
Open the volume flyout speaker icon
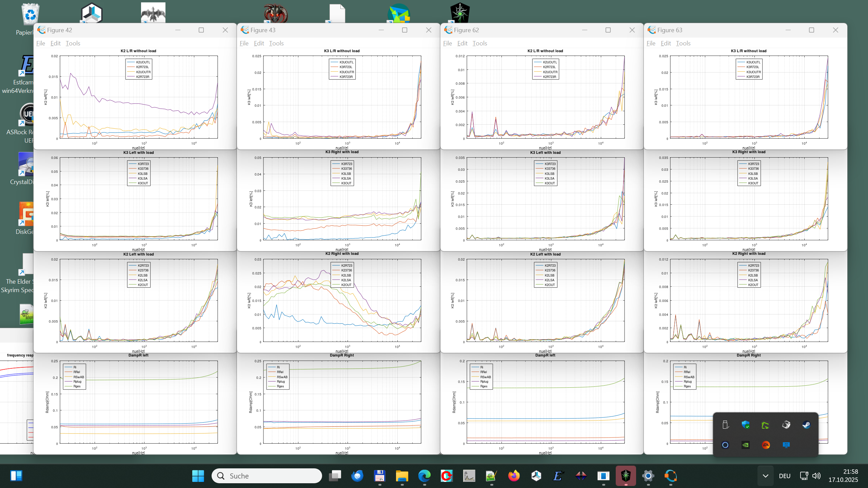tap(816, 476)
